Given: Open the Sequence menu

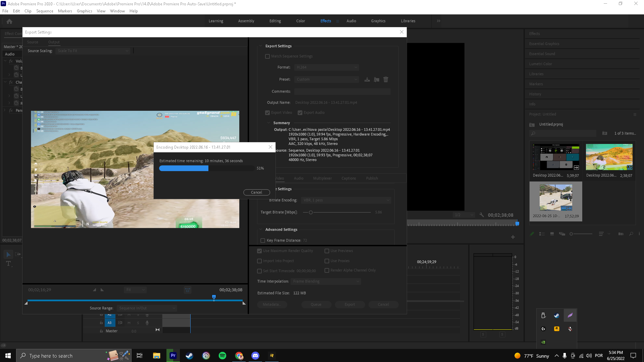Looking at the screenshot, I should [45, 11].
